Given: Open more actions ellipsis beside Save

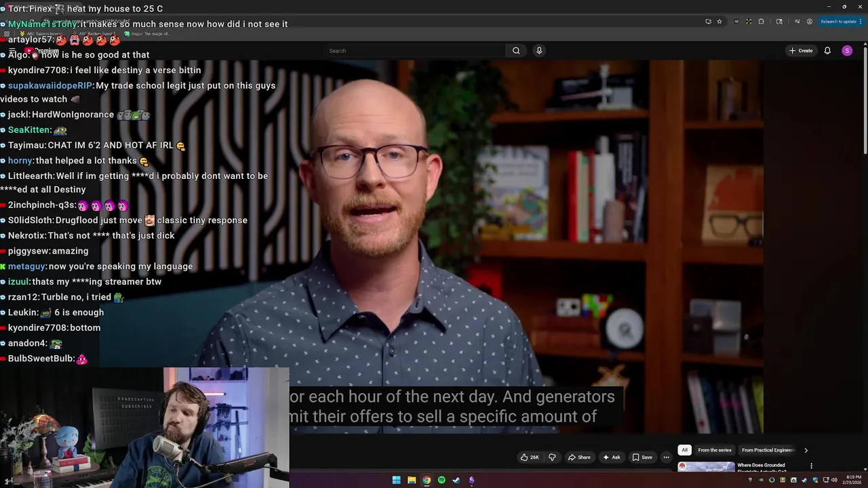Looking at the screenshot, I should click(x=666, y=457).
